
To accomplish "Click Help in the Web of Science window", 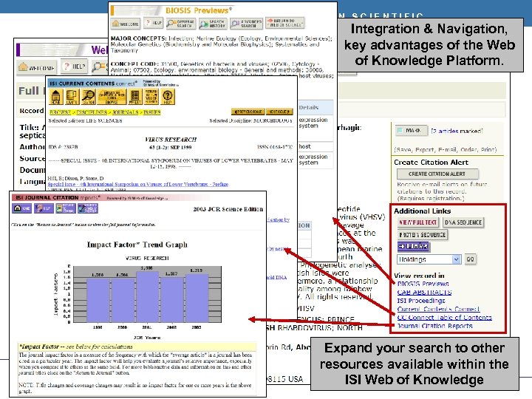I will (x=75, y=66).
